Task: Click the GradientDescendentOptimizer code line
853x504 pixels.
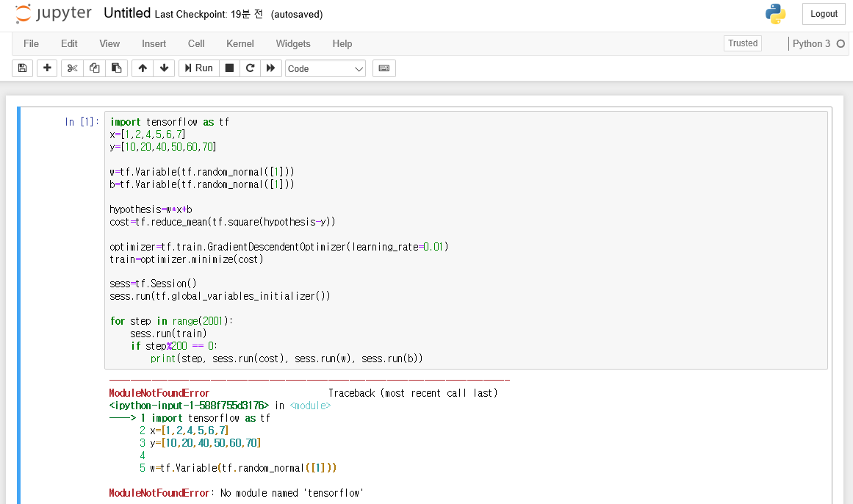Action: point(279,247)
